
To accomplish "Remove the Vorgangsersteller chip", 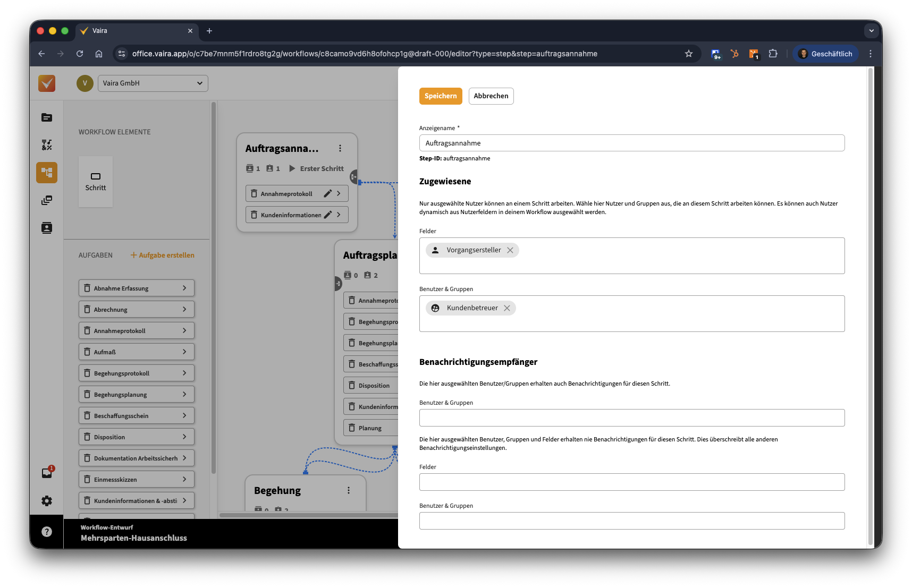I will [510, 250].
